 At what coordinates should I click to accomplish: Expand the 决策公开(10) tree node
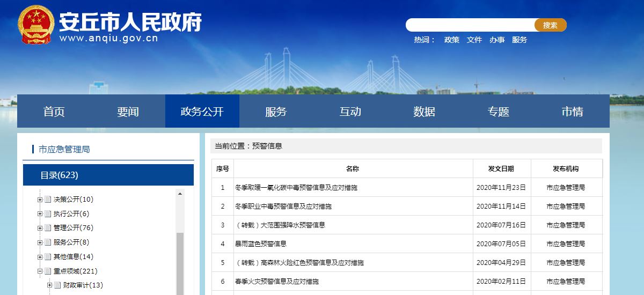coord(40,200)
